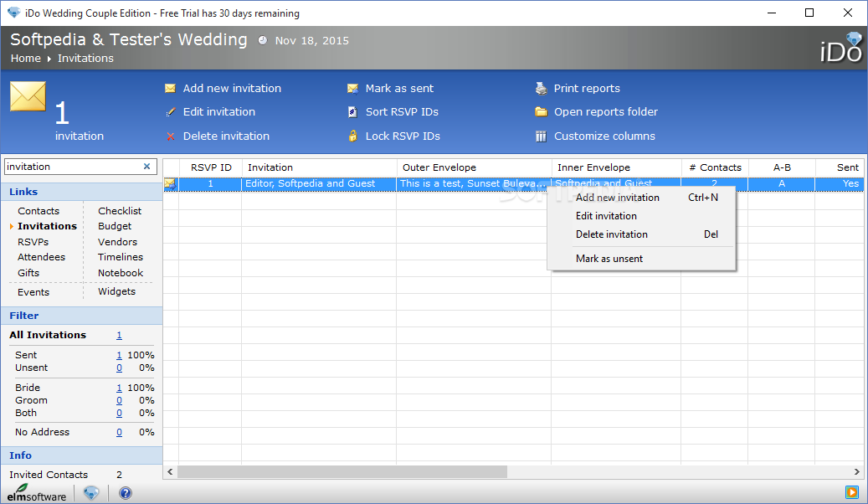The width and height of the screenshot is (868, 504).
Task: Click the Add new invitation toolbar link
Action: point(232,89)
